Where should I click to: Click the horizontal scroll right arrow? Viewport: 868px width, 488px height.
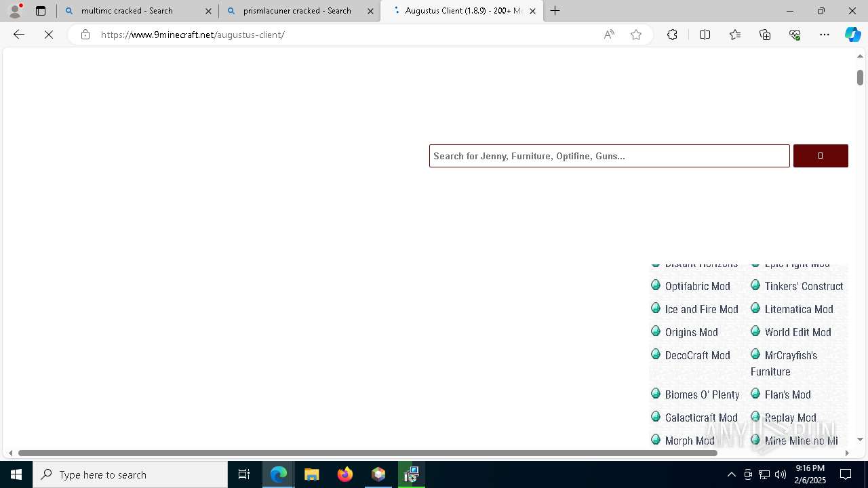[846, 453]
